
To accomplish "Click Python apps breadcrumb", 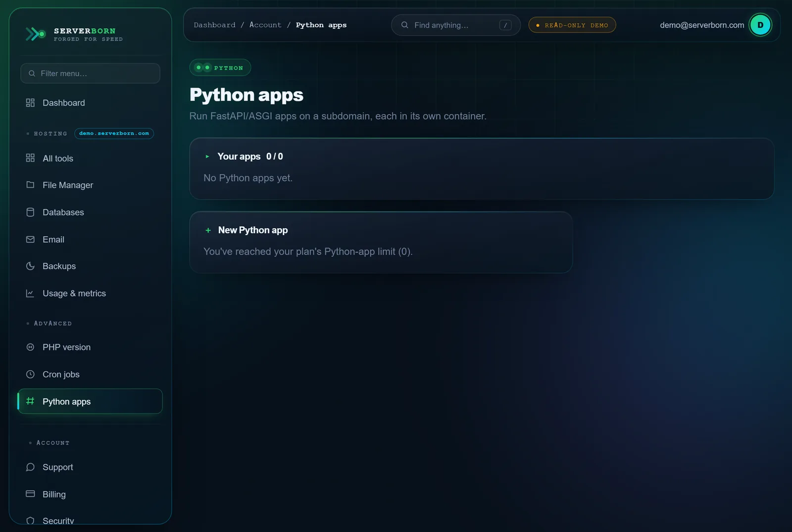I will pos(321,25).
